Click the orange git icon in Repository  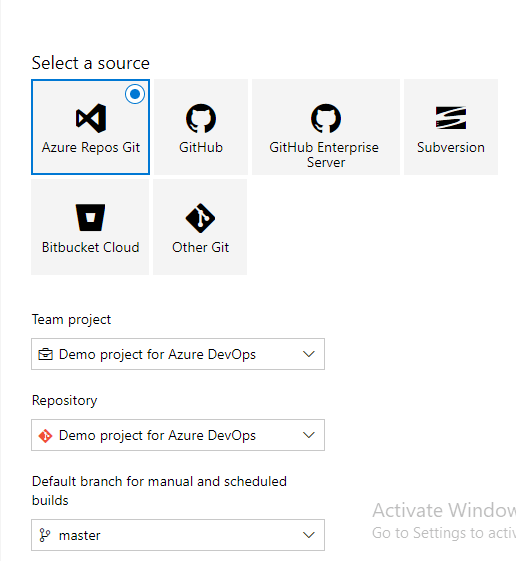coord(45,435)
